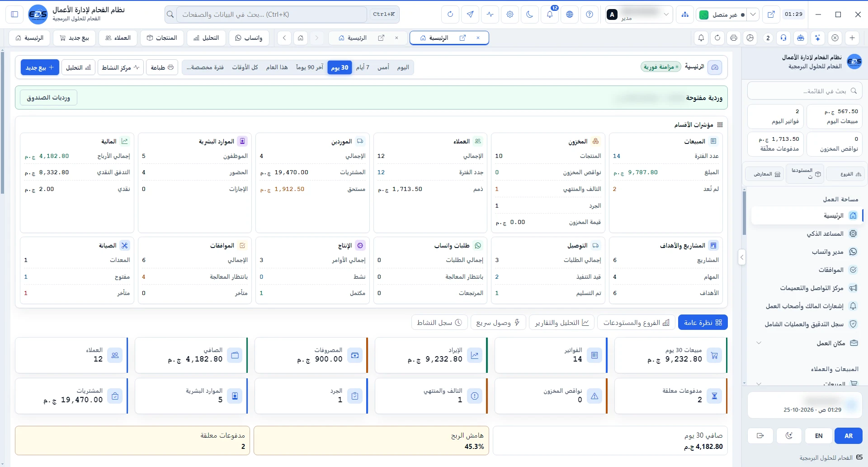Open the pop-out window icon near clock
Image resolution: width=868 pixels, height=467 pixels.
(771, 14)
